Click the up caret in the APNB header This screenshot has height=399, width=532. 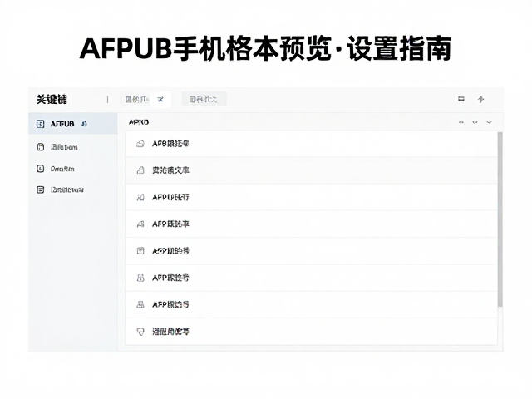[x=461, y=122]
